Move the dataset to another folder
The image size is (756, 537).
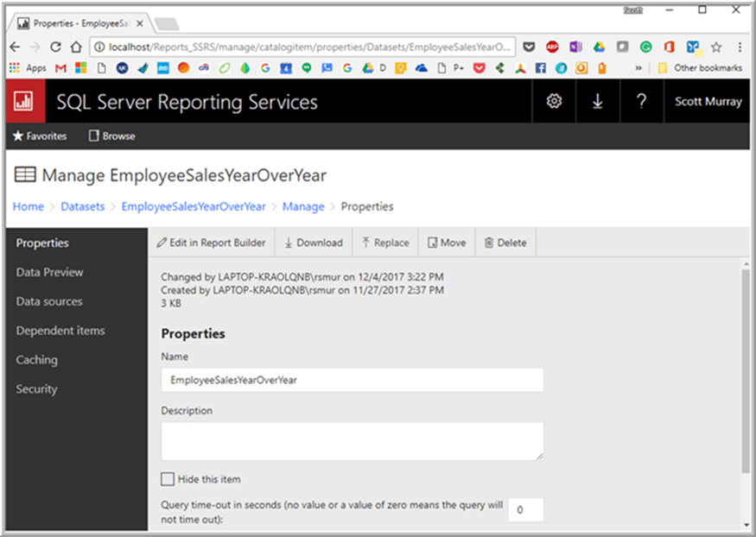(447, 243)
